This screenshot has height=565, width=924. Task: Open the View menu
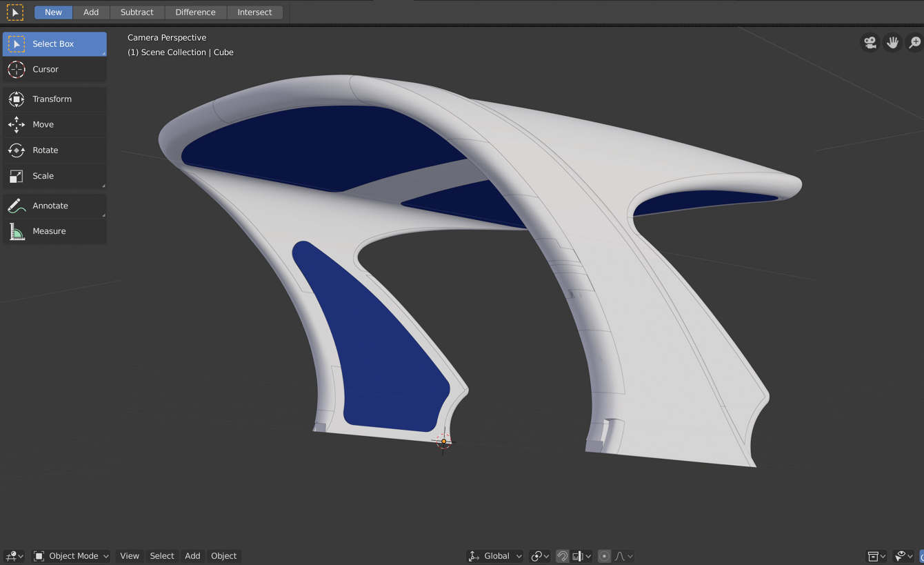(x=129, y=556)
